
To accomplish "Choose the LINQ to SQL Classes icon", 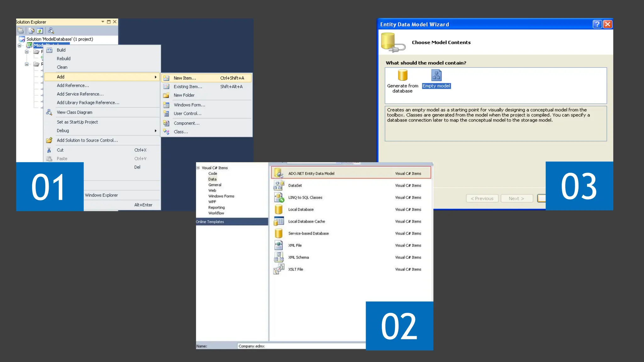I will pos(278,197).
